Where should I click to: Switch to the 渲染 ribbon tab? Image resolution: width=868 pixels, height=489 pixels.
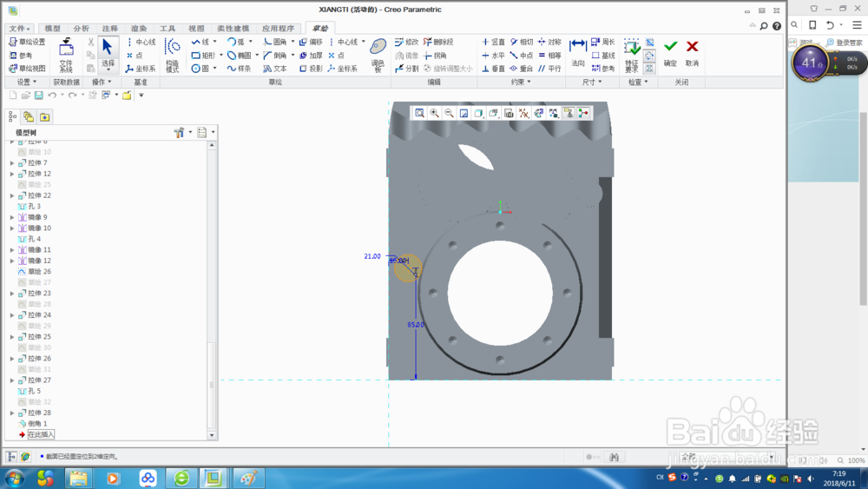[139, 29]
